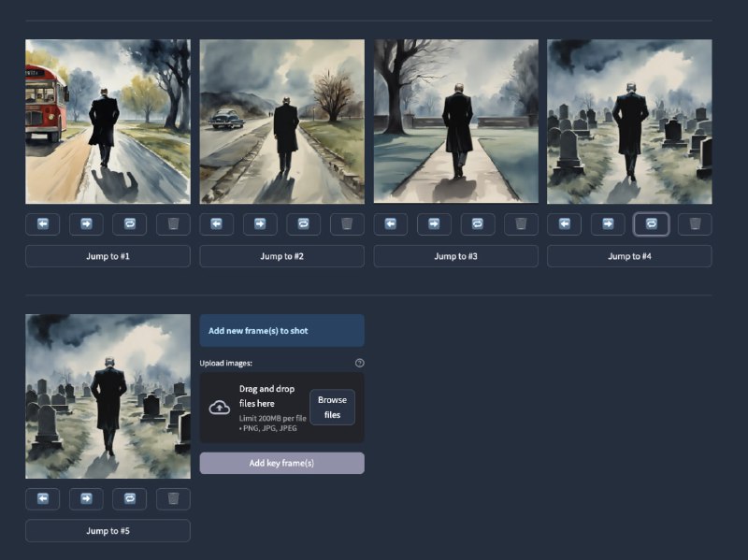748x560 pixels.
Task: Open the frame #4 graveyard thumbnail
Action: pyautogui.click(x=629, y=122)
